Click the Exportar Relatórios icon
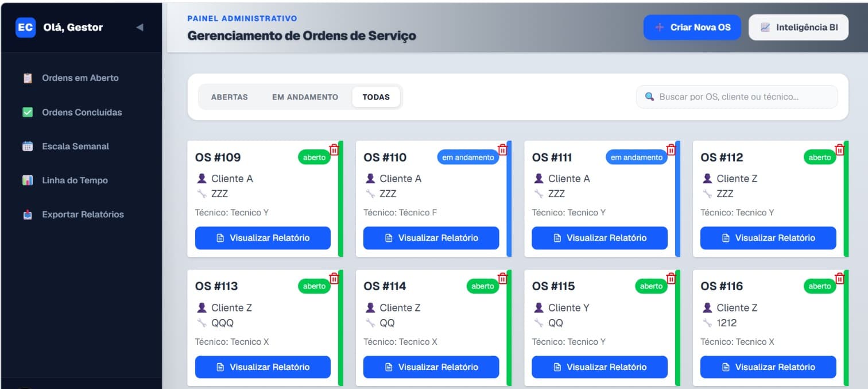 (28, 214)
